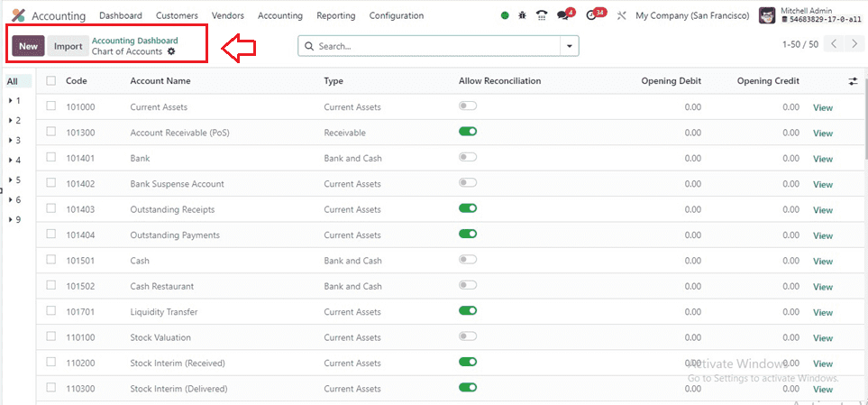Open the Dashboard menu
The image size is (868, 405).
coord(121,16)
